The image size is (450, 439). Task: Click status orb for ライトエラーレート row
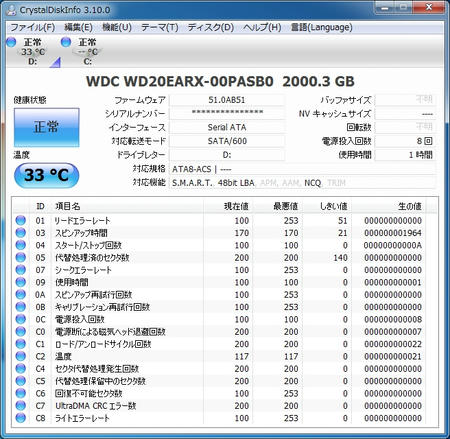21,417
